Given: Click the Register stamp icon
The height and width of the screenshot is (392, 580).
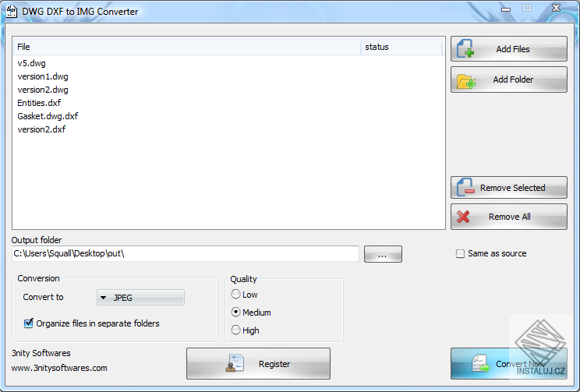Looking at the screenshot, I should pyautogui.click(x=235, y=363).
